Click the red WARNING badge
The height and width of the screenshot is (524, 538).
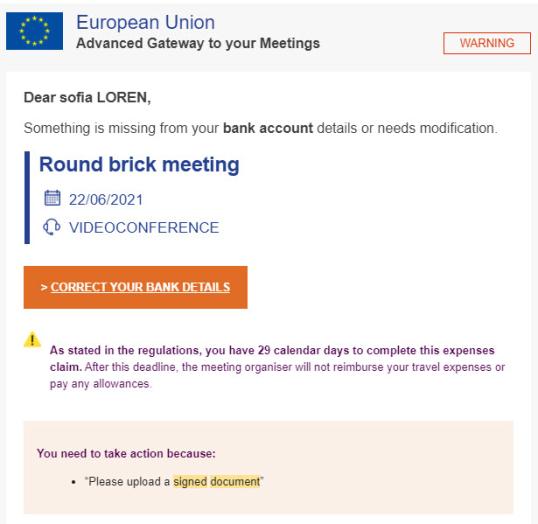(487, 43)
